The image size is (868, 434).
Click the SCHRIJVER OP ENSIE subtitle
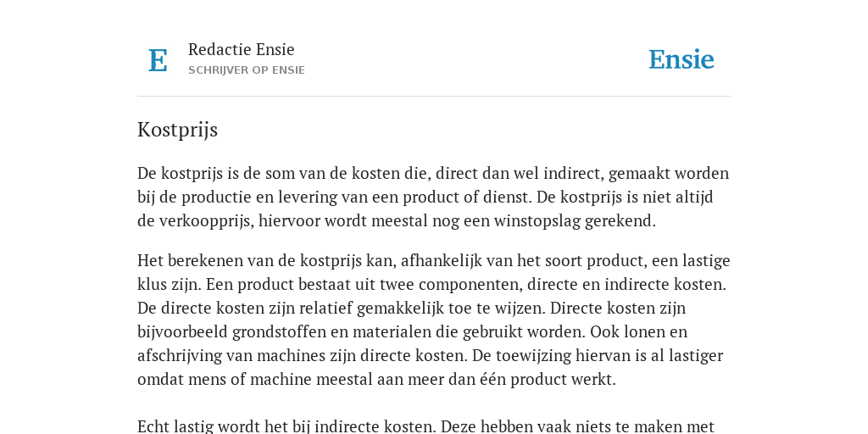pos(247,70)
